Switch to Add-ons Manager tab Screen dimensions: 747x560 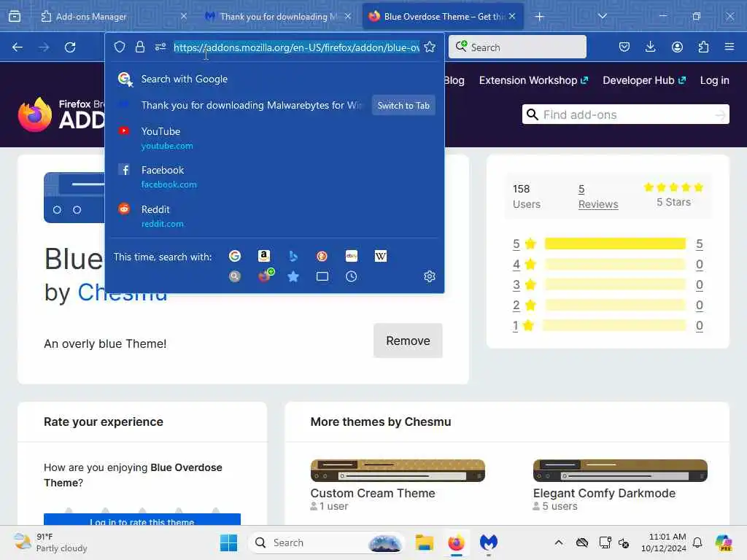(x=114, y=17)
